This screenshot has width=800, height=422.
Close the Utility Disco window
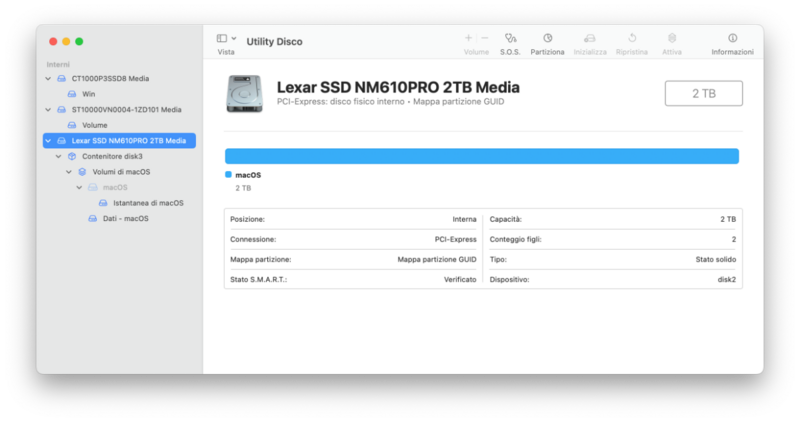click(x=53, y=41)
